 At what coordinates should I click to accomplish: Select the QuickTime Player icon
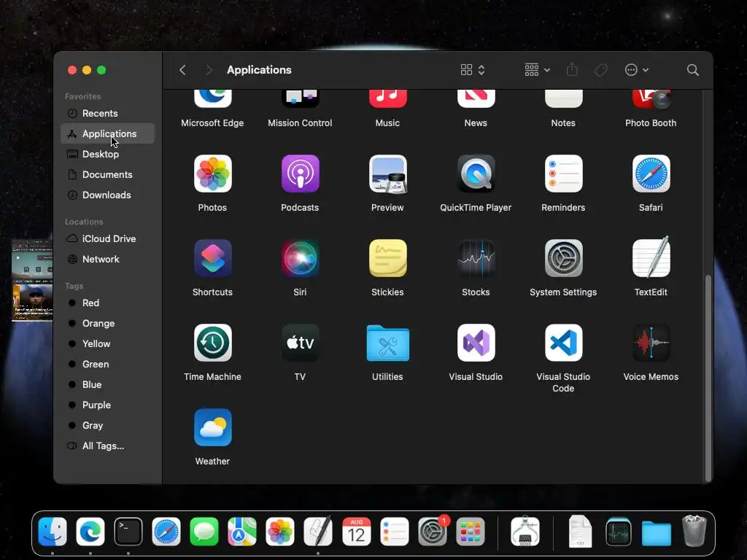tap(476, 174)
